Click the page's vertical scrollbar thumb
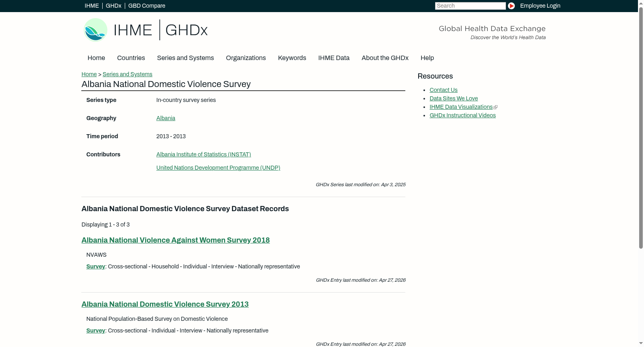The image size is (644, 347). point(641,128)
